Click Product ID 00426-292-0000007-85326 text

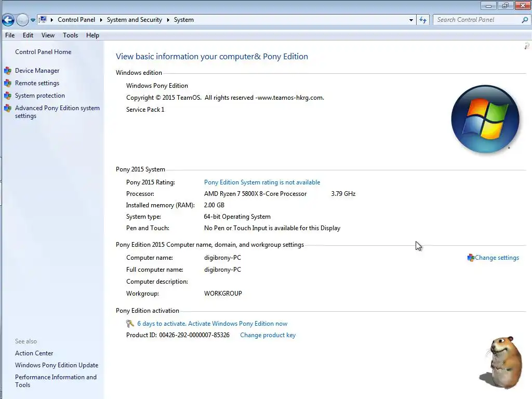point(178,335)
